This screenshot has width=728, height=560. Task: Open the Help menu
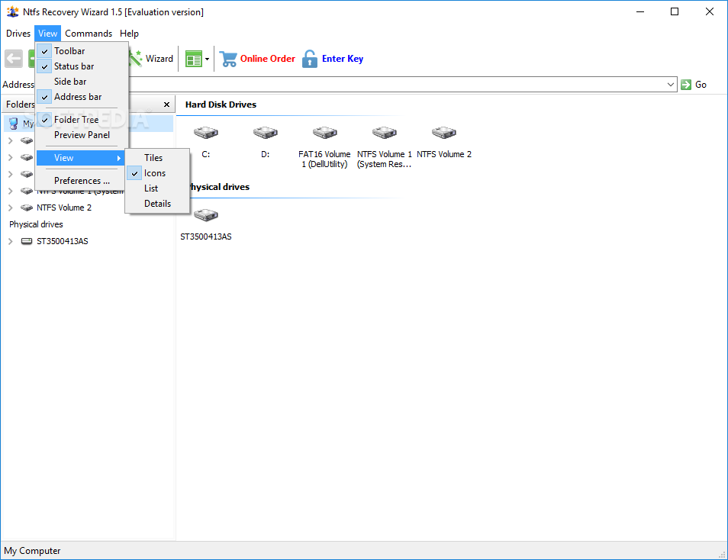pos(129,34)
